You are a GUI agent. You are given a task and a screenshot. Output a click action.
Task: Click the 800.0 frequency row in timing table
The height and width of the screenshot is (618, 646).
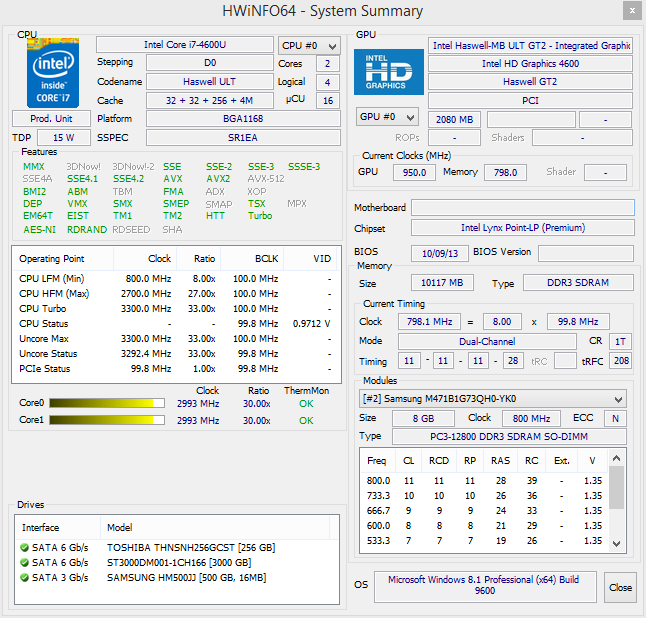pyautogui.click(x=484, y=481)
